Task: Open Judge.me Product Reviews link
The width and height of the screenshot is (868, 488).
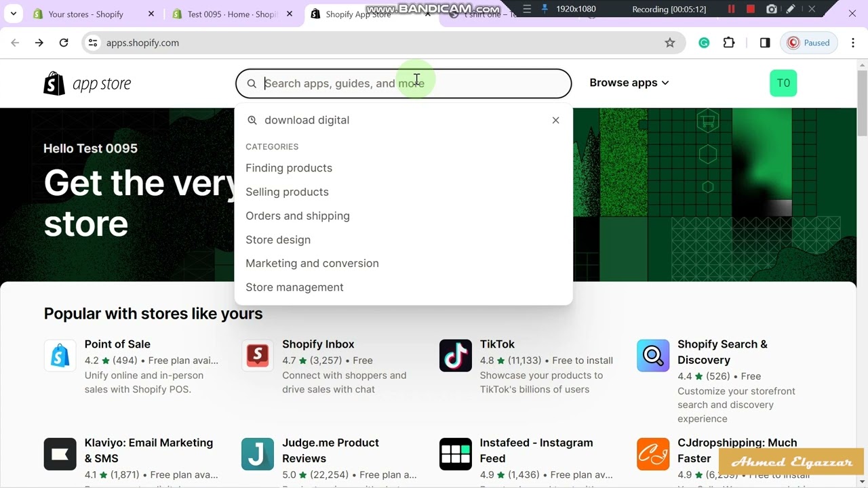Action: [x=330, y=450]
